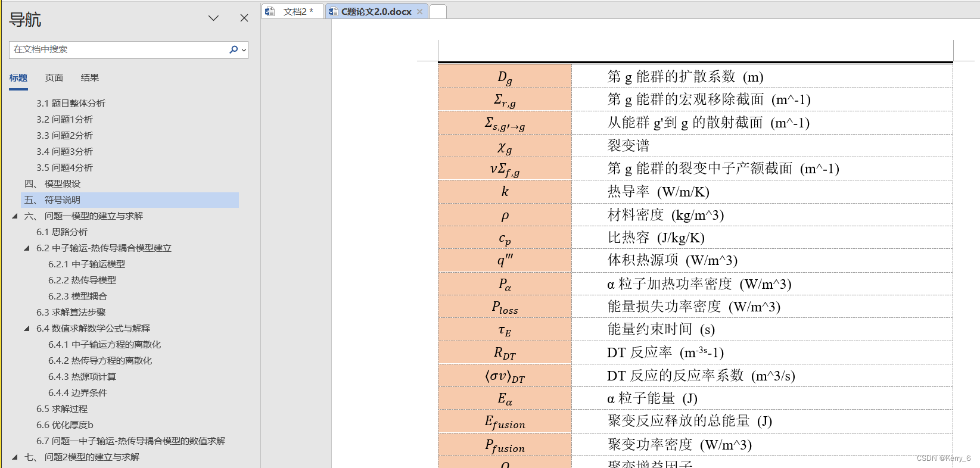980x468 pixels.
Task: Navigate to 6.2.3 模型耦合
Action: 77,297
